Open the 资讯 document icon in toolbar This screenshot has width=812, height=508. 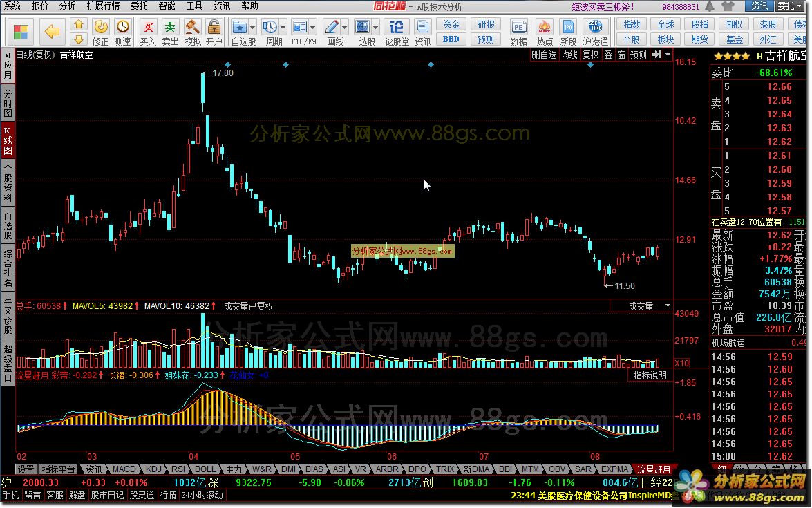(x=422, y=32)
